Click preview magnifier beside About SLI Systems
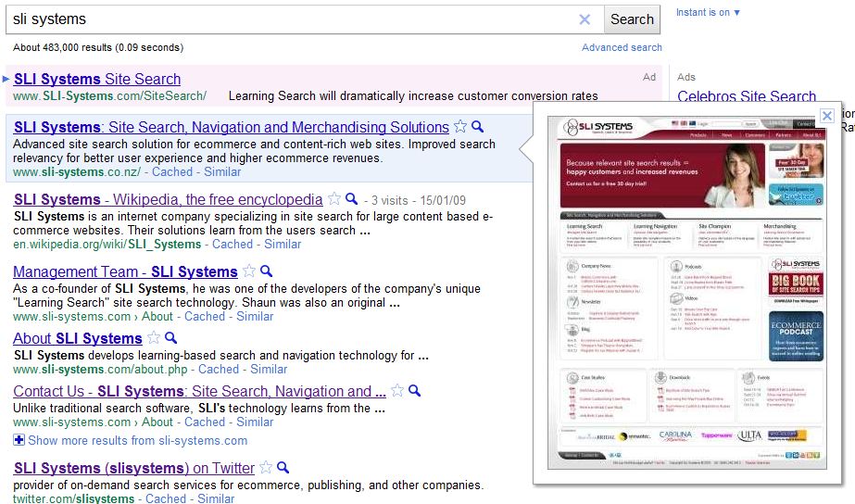Viewport: 855px width, 504px height. pos(170,337)
